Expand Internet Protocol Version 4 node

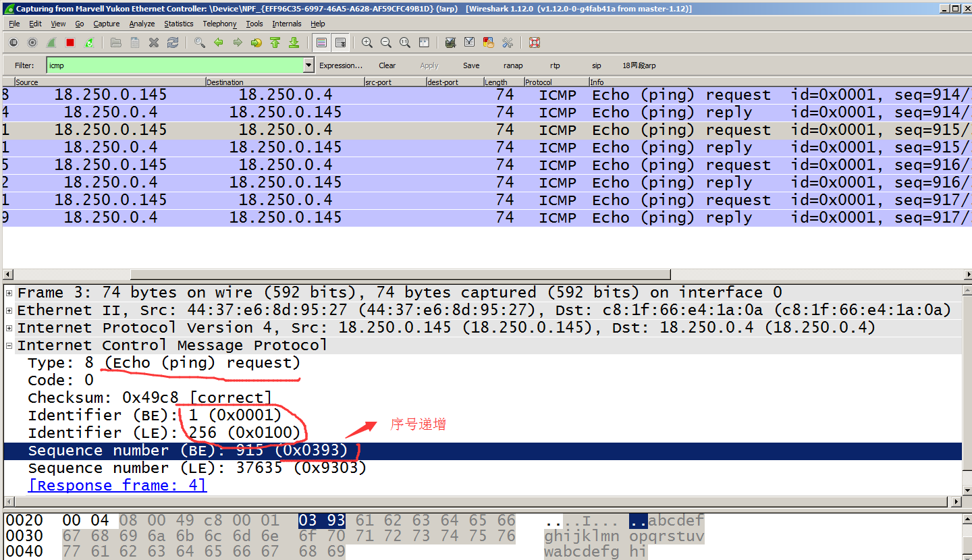[x=9, y=328]
